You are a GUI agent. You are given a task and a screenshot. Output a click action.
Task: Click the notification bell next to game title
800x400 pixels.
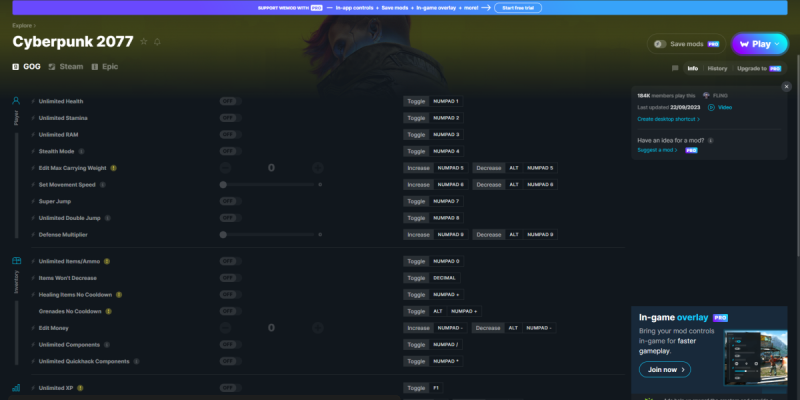[157, 42]
